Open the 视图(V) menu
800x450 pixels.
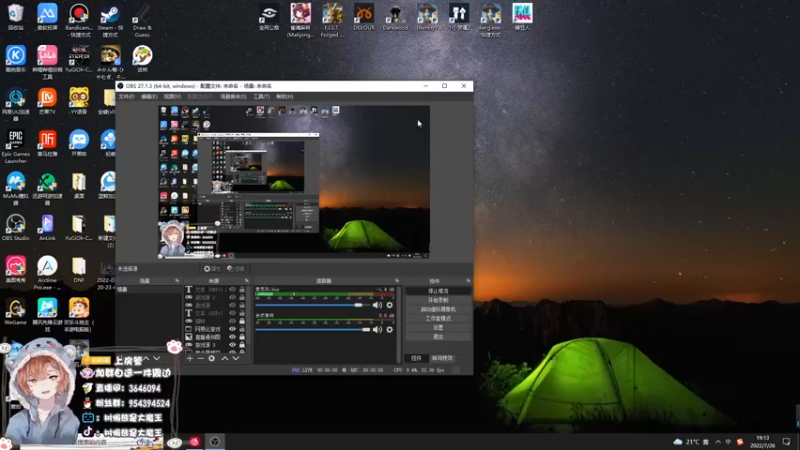point(172,96)
